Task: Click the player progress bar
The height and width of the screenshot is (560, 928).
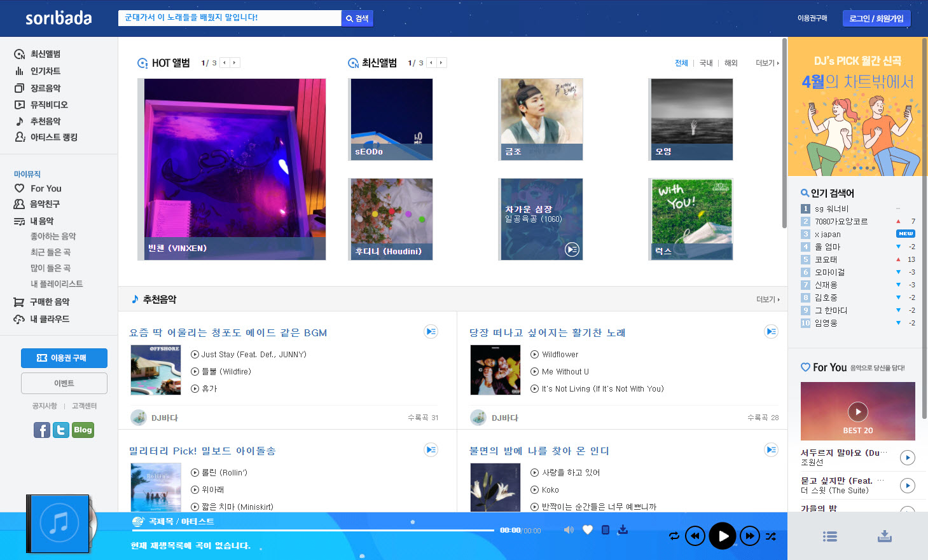Action: (x=313, y=530)
